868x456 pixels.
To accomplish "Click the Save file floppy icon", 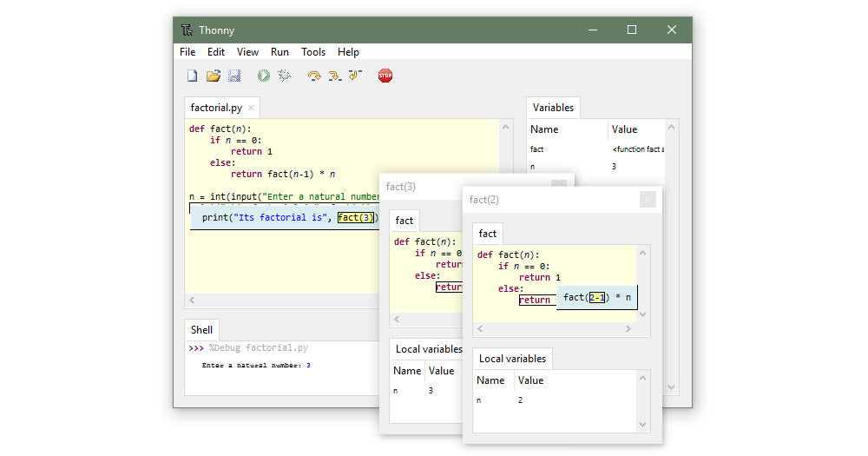I will 234,76.
